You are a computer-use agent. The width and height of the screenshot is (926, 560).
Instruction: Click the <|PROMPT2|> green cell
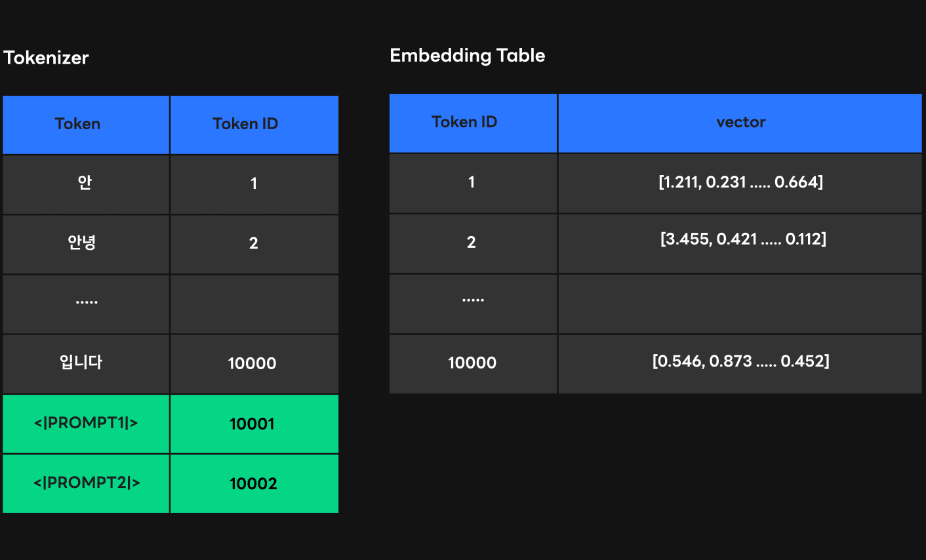(86, 483)
